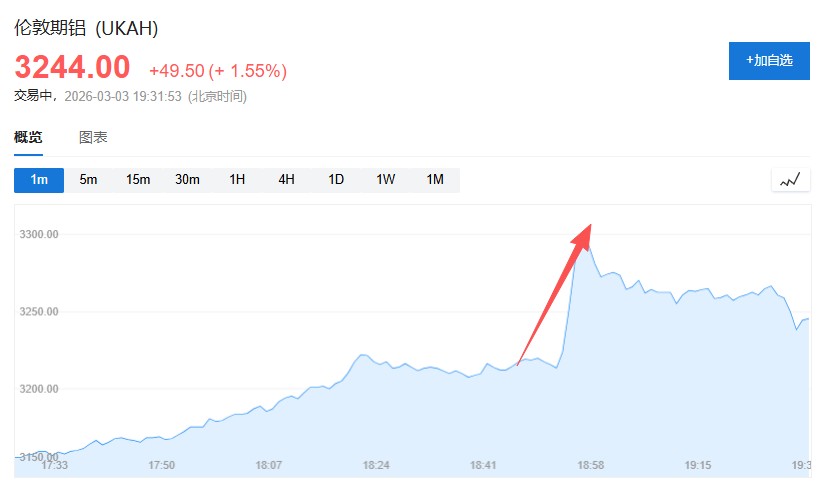Image resolution: width=830 pixels, height=488 pixels.
Task: Choose the 4H timeframe
Action: (287, 180)
